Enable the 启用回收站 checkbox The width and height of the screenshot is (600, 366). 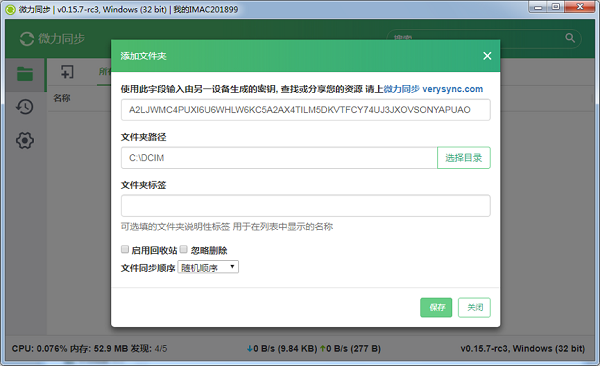pos(125,250)
